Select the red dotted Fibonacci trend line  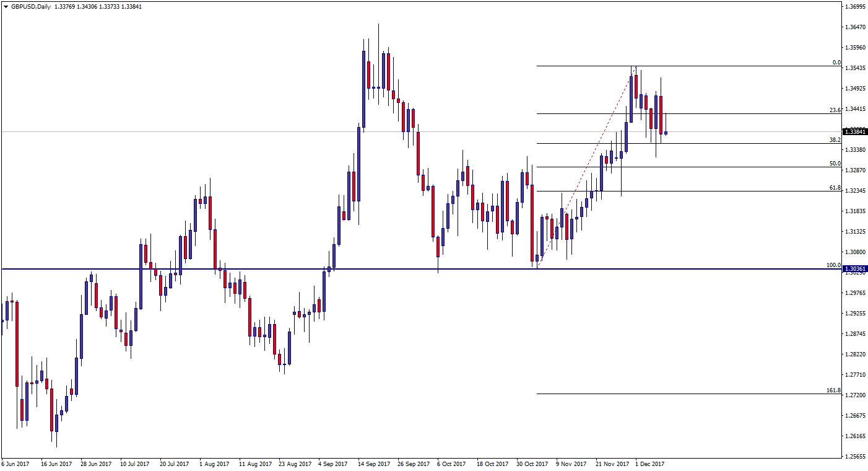coord(585,167)
